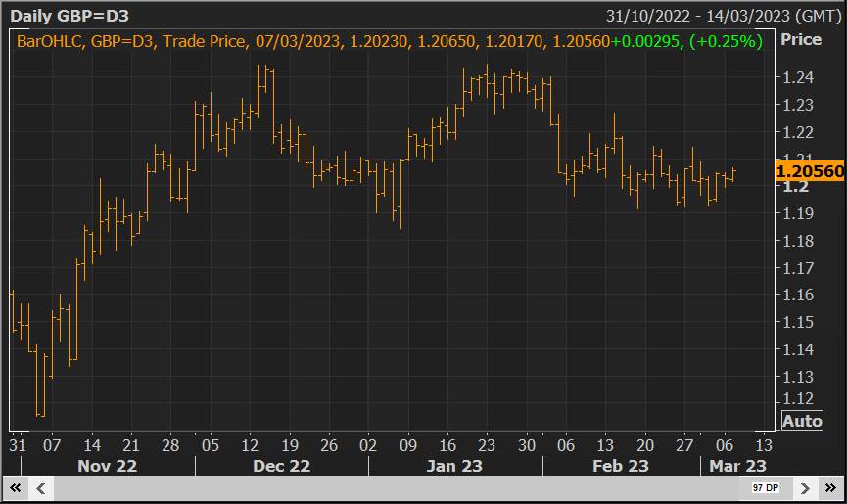Click the 1.14 price axis label

tap(798, 349)
